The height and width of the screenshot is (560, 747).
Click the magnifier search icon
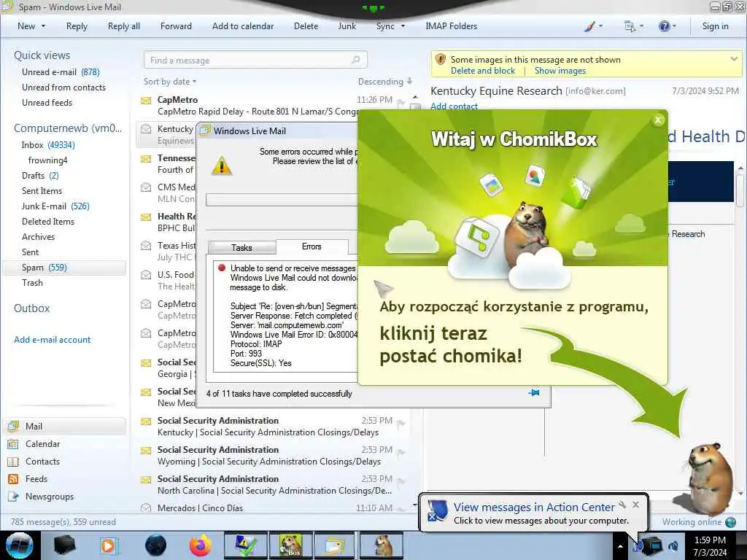coord(356,60)
